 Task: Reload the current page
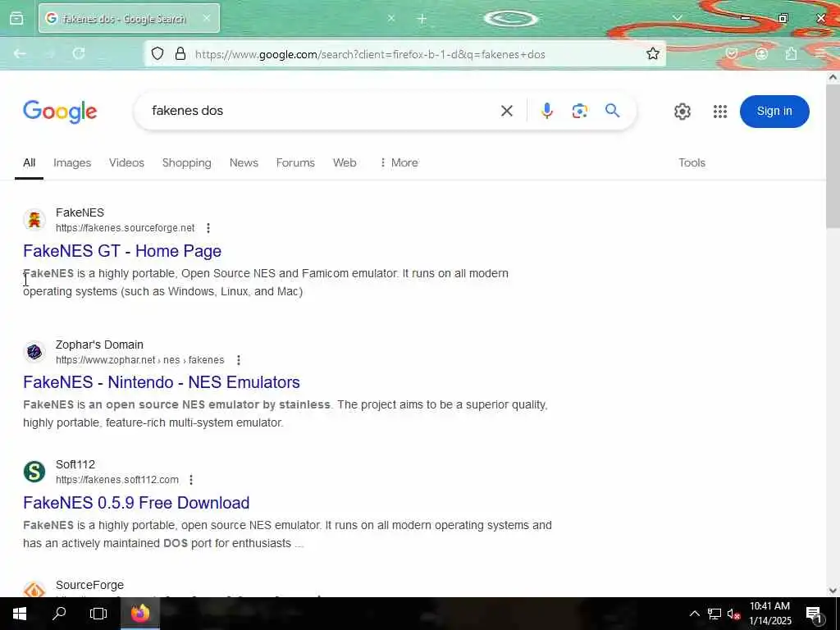click(x=79, y=53)
